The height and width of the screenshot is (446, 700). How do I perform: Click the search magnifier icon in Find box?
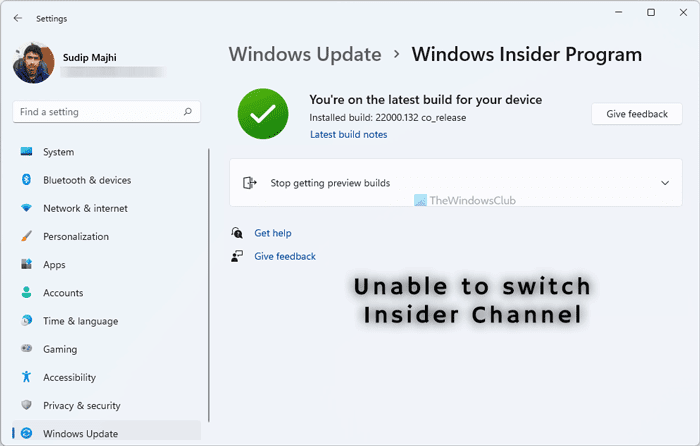(187, 112)
